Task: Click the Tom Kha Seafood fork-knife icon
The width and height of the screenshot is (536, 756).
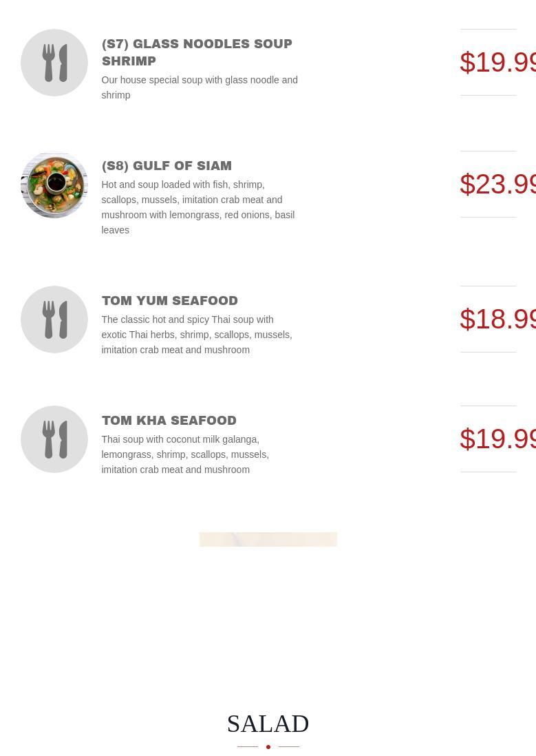Action: (54, 439)
